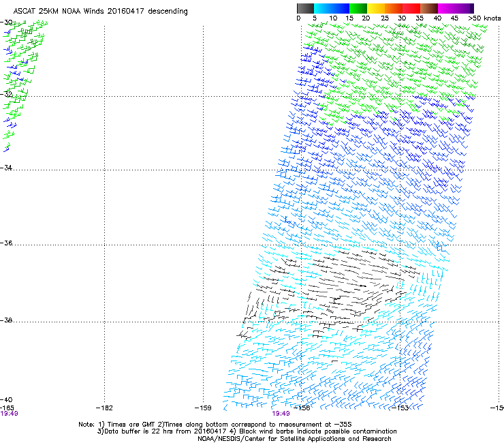Viewport: 504px width, 443px height.
Task: Click the color scale value 20
Action: point(366,18)
